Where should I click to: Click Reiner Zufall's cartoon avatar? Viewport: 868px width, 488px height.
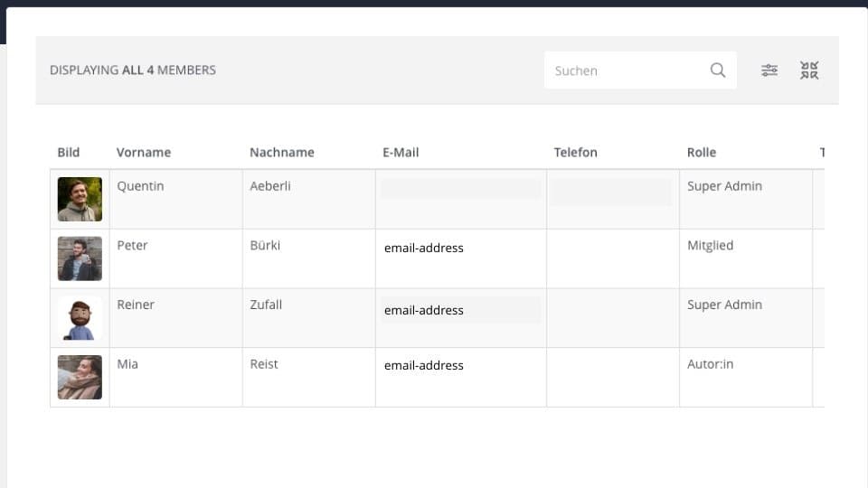point(80,318)
